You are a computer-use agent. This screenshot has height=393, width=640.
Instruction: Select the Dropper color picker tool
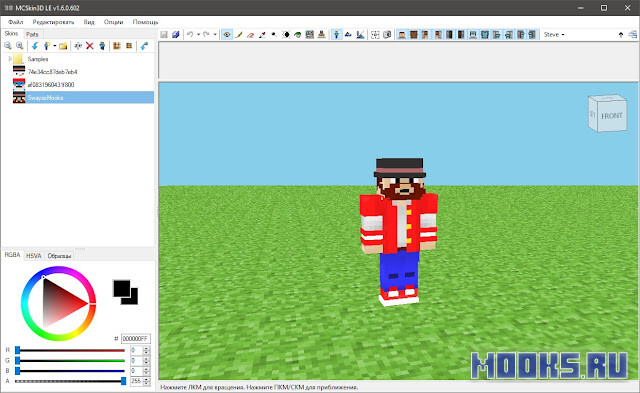click(262, 35)
